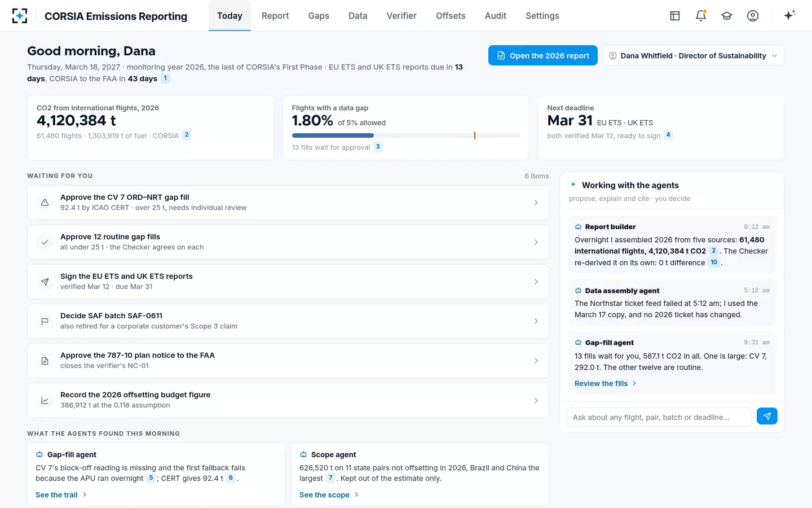The height and width of the screenshot is (508, 812).
Task: Click citation badge 4 by ready to sign
Action: [668, 135]
